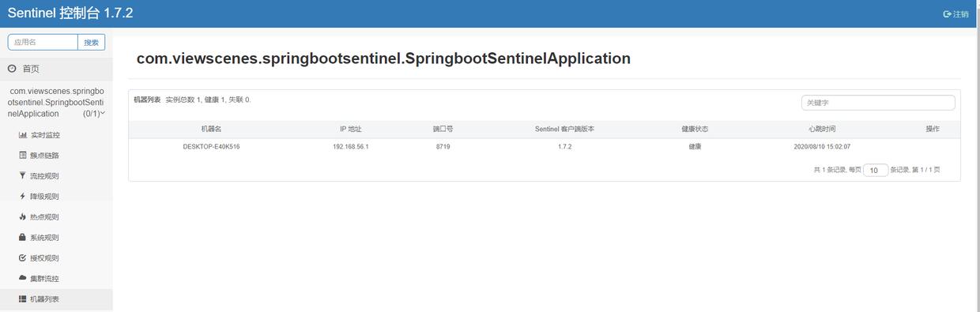Click the 心跳时间 column header
Image resolution: width=980 pixels, height=312 pixels.
[x=822, y=129]
